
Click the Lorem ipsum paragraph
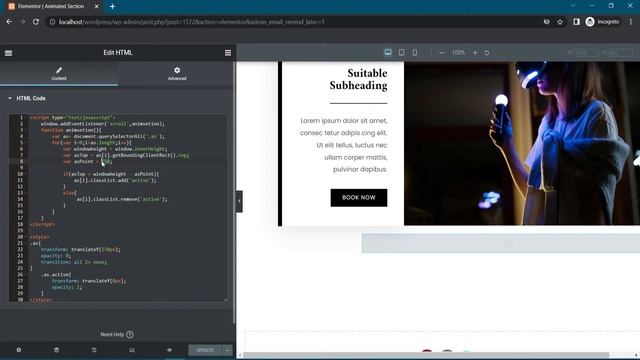[x=343, y=145]
